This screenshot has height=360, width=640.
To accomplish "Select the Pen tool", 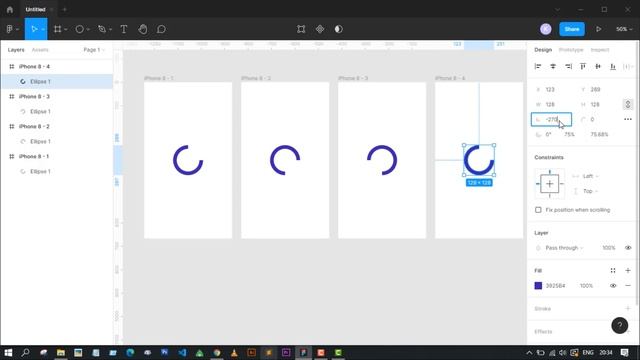I will [x=102, y=29].
